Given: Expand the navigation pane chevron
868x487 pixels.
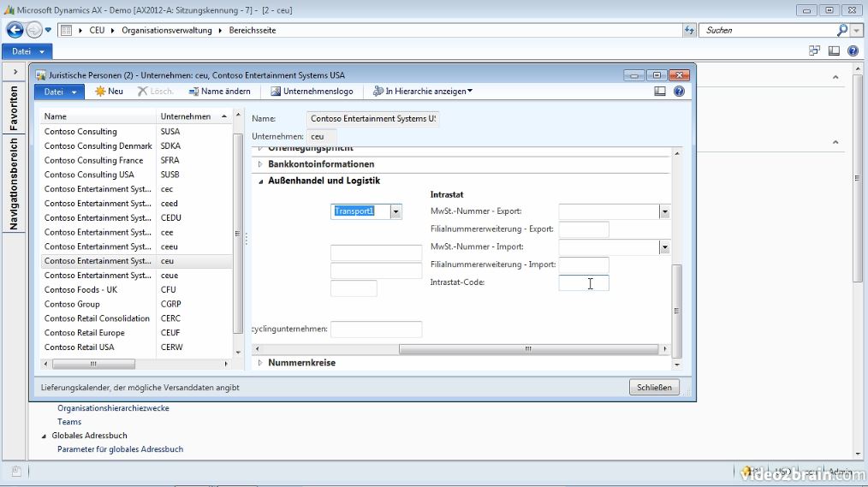Looking at the screenshot, I should coord(15,71).
